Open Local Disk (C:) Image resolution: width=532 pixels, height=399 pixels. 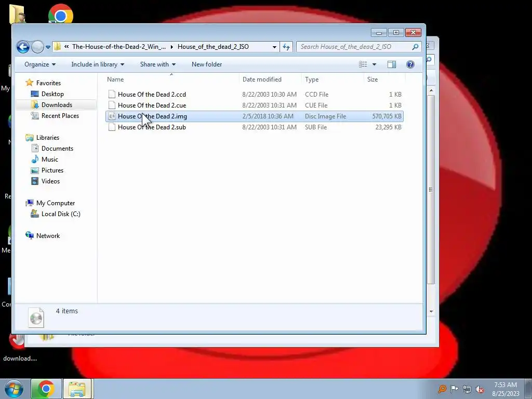click(x=61, y=214)
